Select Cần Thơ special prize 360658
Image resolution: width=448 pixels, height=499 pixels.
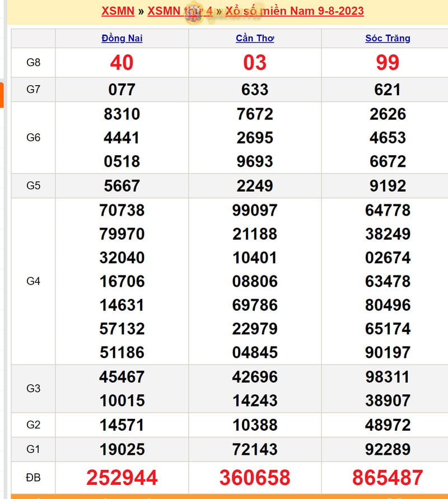click(x=255, y=478)
